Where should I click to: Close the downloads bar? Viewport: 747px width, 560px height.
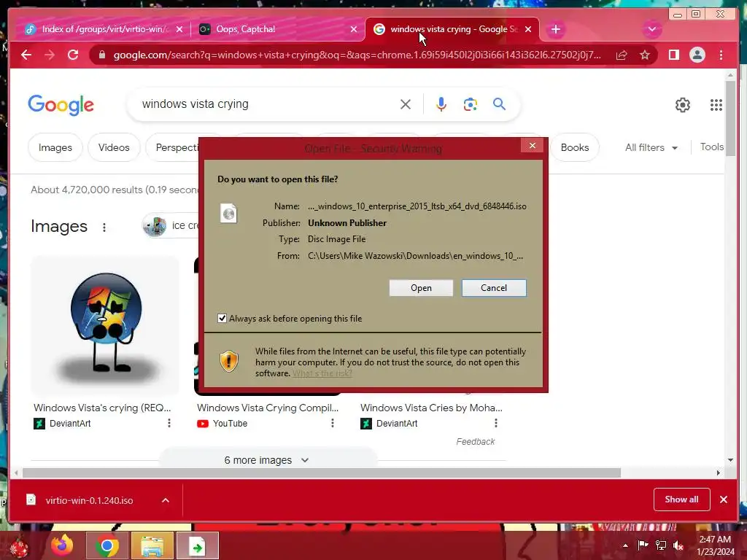tap(723, 499)
